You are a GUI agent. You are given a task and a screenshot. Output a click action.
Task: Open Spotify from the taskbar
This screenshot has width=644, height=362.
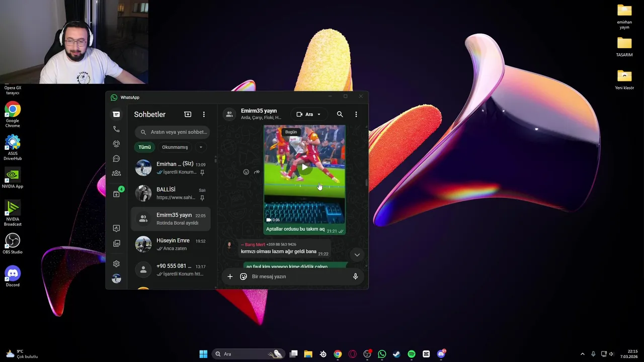pyautogui.click(x=412, y=354)
